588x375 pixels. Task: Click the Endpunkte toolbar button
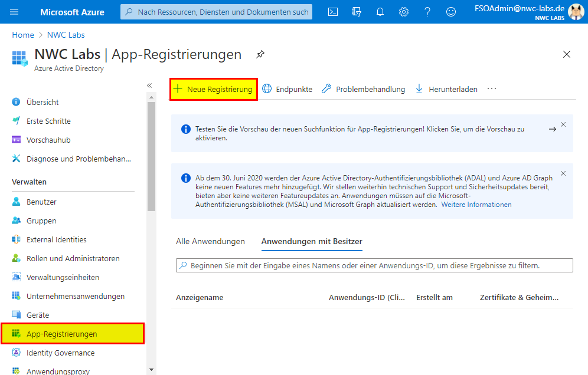click(288, 89)
